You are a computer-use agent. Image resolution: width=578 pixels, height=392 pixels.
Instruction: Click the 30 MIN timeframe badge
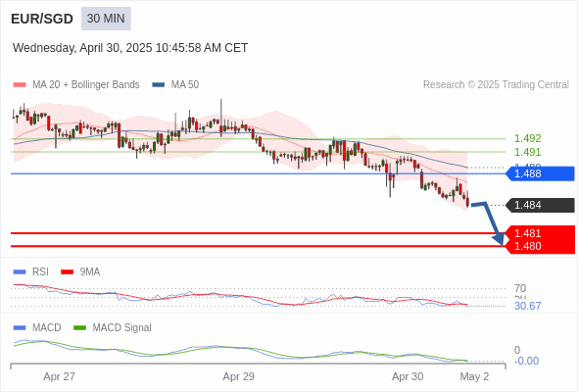coord(106,19)
